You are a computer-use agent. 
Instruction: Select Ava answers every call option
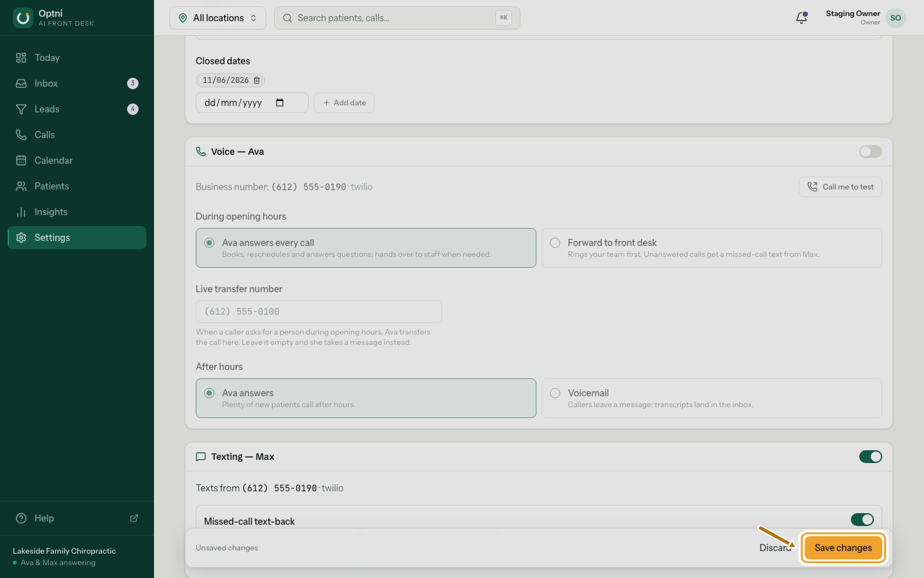click(366, 248)
